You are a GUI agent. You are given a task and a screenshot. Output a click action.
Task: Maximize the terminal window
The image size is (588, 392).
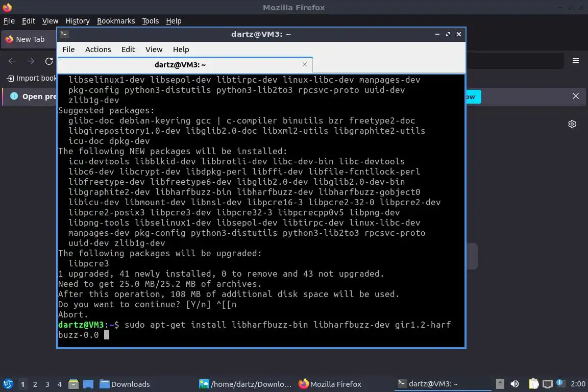tap(448, 34)
